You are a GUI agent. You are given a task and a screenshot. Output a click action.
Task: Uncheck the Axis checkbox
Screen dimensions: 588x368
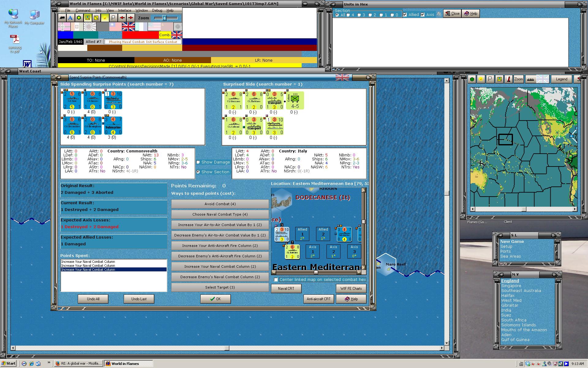tap(423, 14)
